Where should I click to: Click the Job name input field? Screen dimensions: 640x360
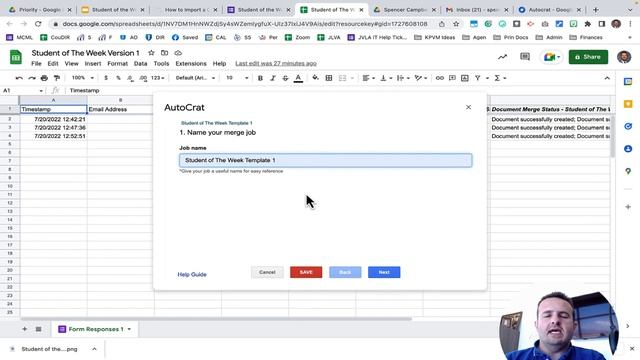[326, 160]
